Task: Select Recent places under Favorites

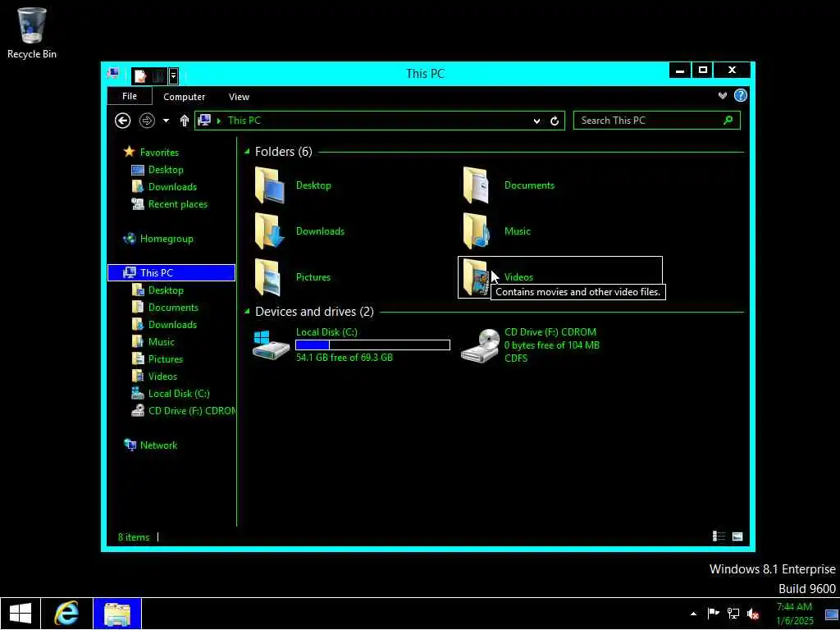Action: (177, 204)
